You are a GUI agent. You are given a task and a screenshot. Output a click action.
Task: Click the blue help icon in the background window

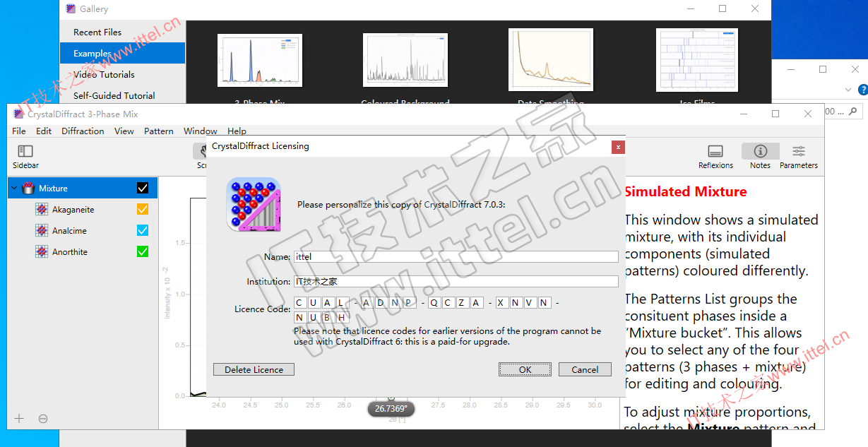(x=862, y=90)
